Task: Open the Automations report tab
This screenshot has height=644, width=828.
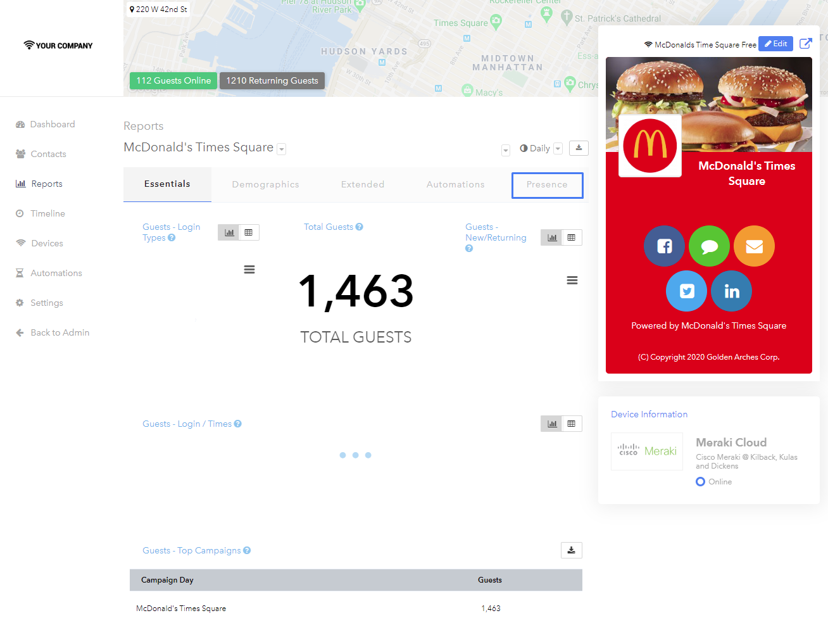Action: click(455, 185)
